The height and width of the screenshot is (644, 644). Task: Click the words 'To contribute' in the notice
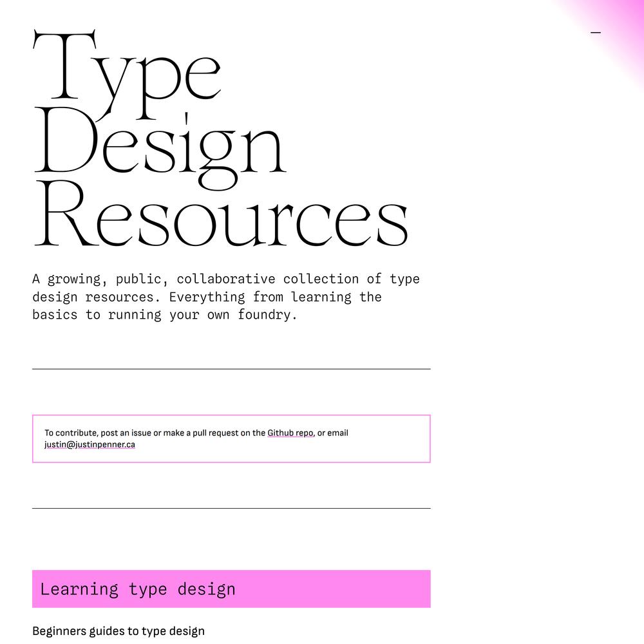point(71,433)
